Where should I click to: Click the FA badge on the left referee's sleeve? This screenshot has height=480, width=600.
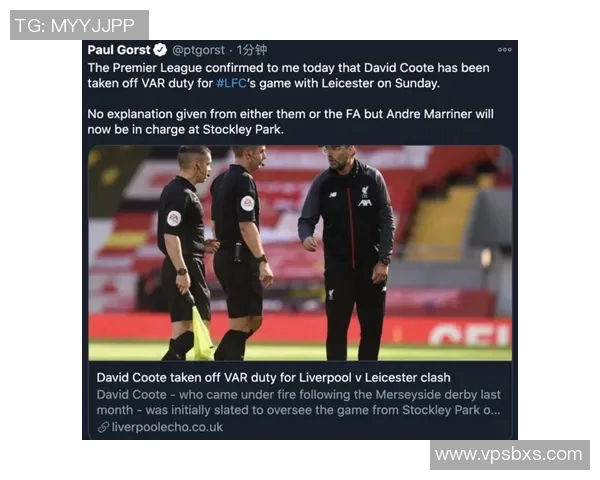click(174, 219)
